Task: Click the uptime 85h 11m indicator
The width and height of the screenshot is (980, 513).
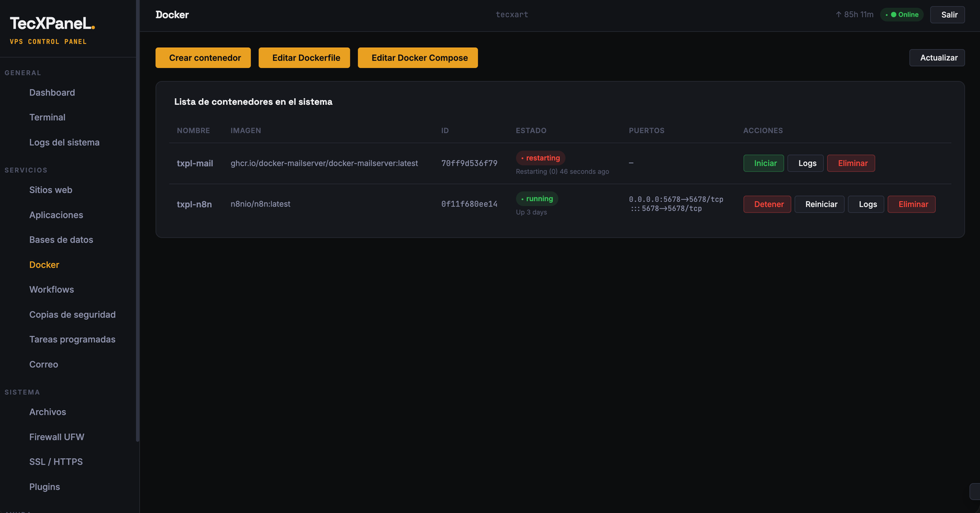Action: click(x=854, y=15)
